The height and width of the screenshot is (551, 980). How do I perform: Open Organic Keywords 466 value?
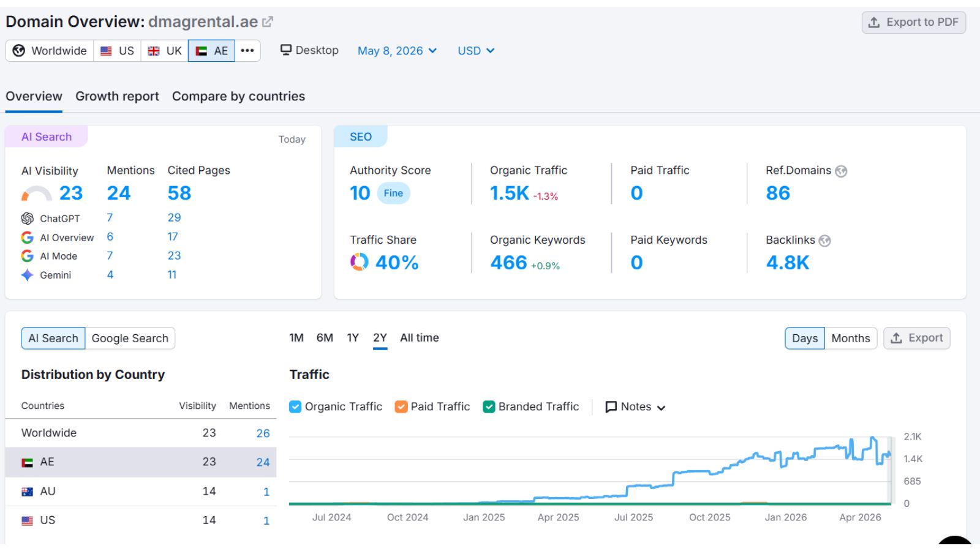pos(508,263)
